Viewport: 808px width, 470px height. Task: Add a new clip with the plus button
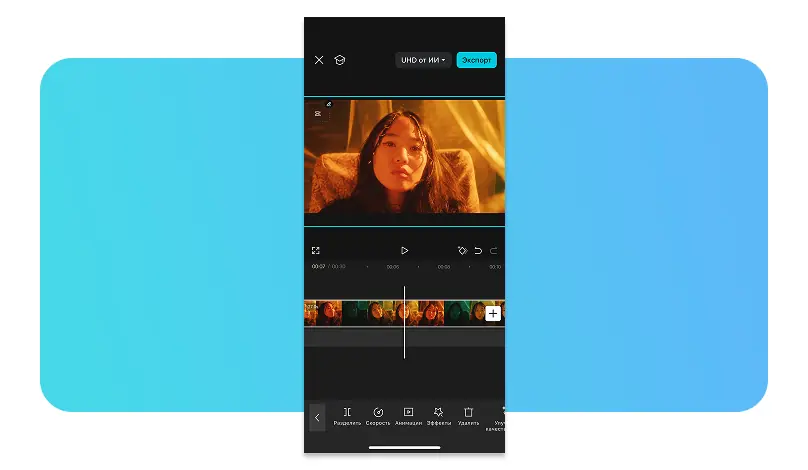coord(493,313)
